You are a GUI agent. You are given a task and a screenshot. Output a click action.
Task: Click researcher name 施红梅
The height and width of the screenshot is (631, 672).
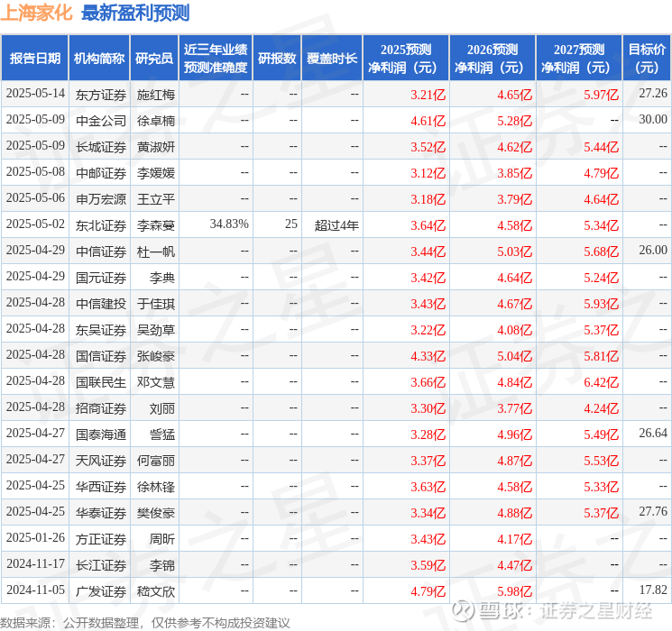pos(155,95)
